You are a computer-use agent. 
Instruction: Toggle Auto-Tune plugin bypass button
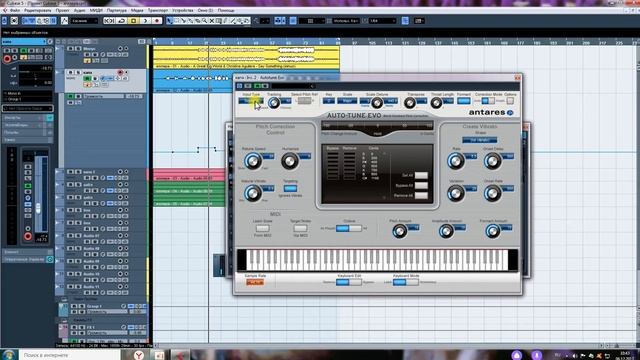click(240, 86)
